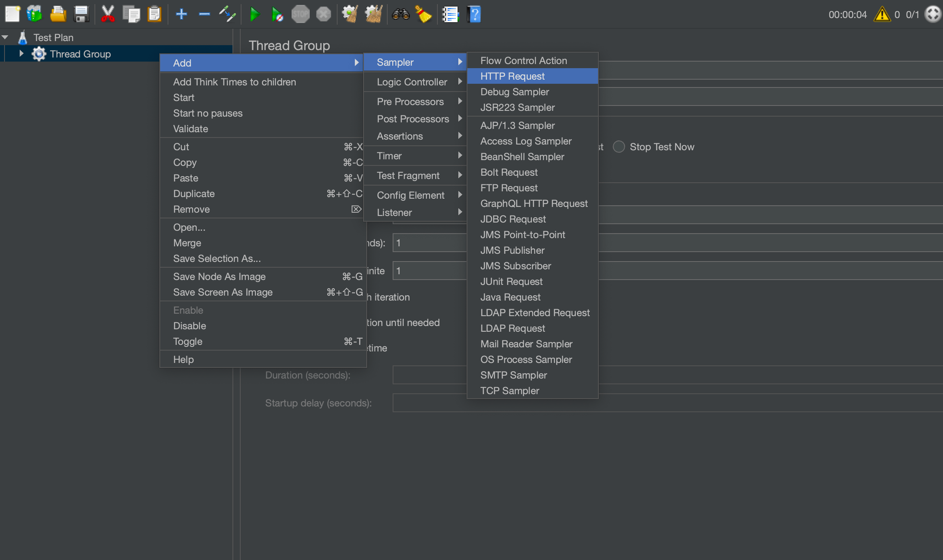Viewport: 943px width, 560px height.
Task: Click the New test plan toolbar icon
Action: pyautogui.click(x=12, y=14)
